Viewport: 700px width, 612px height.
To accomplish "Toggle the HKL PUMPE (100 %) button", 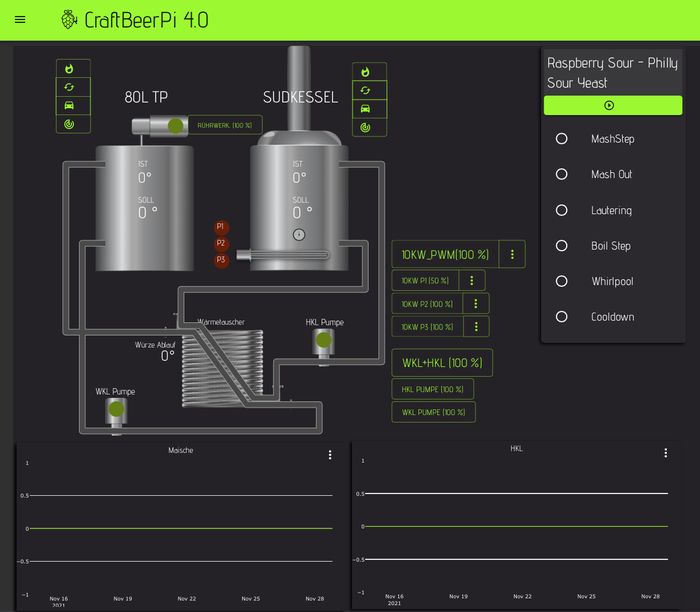I will (x=432, y=389).
